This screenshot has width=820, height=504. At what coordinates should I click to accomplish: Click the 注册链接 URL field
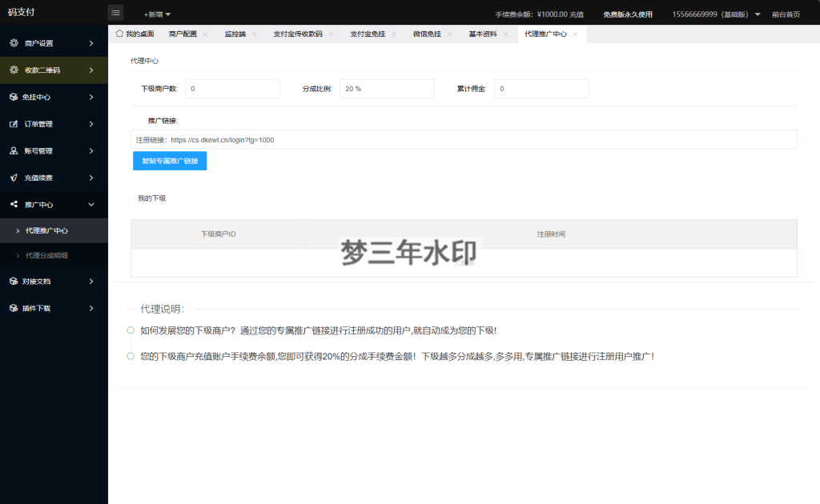[x=464, y=139]
